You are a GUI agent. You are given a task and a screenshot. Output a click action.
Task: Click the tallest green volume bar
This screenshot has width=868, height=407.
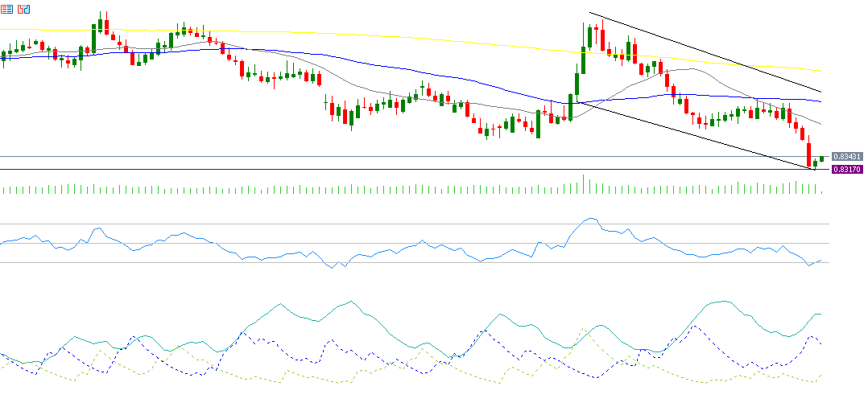(x=584, y=184)
